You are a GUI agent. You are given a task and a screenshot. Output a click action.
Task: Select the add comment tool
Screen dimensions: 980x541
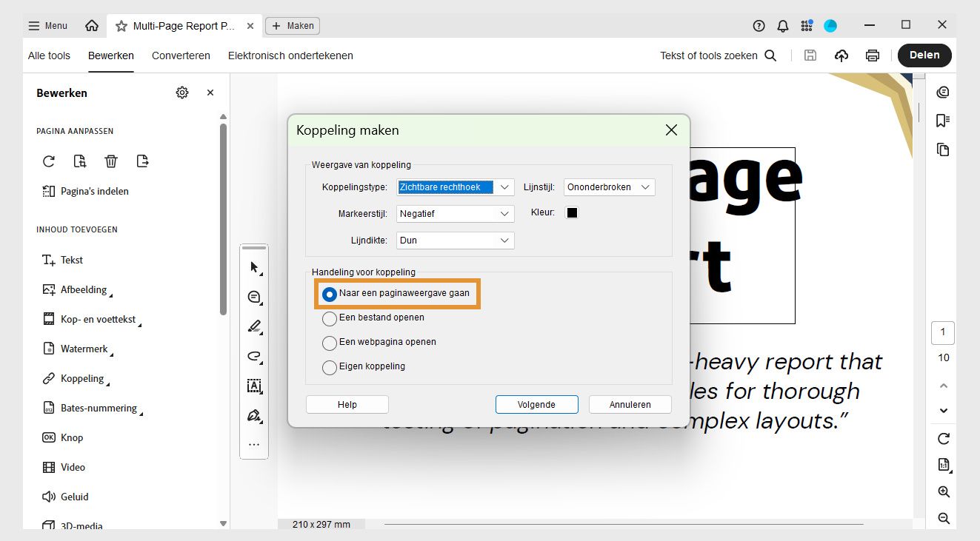coord(254,297)
